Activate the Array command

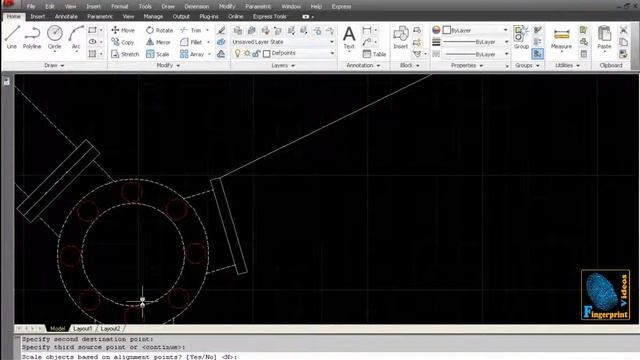[192, 54]
